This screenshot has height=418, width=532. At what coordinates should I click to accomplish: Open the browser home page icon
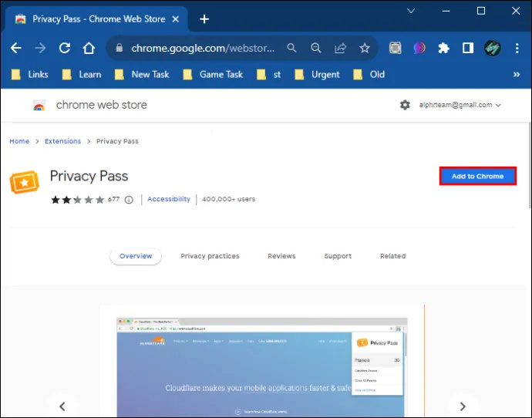coord(89,48)
